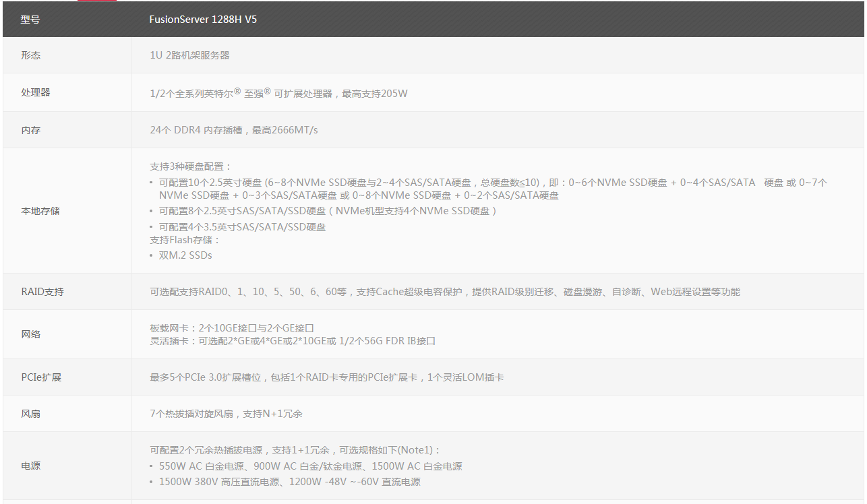Click the 支持Flash存储 line
This screenshot has width=867, height=504.
tap(185, 240)
